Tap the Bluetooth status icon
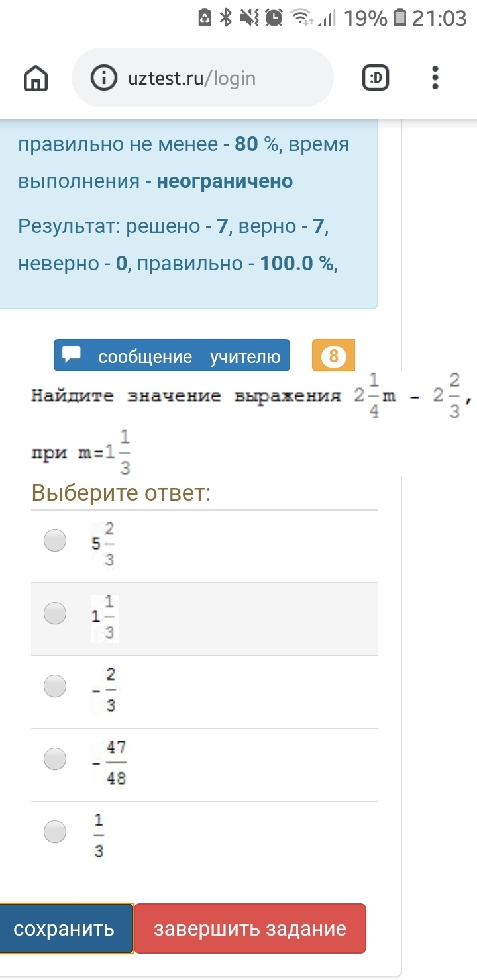Viewport: 477px width, 980px height. (226, 18)
